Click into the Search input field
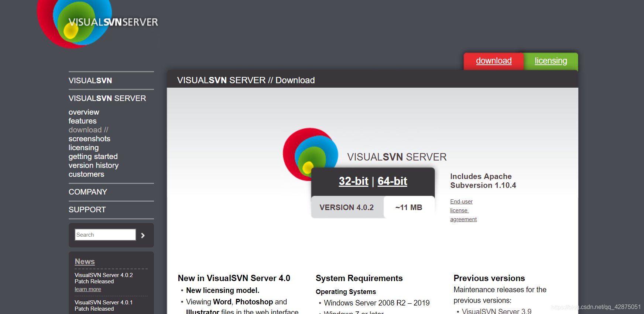The width and height of the screenshot is (644, 314). point(105,235)
